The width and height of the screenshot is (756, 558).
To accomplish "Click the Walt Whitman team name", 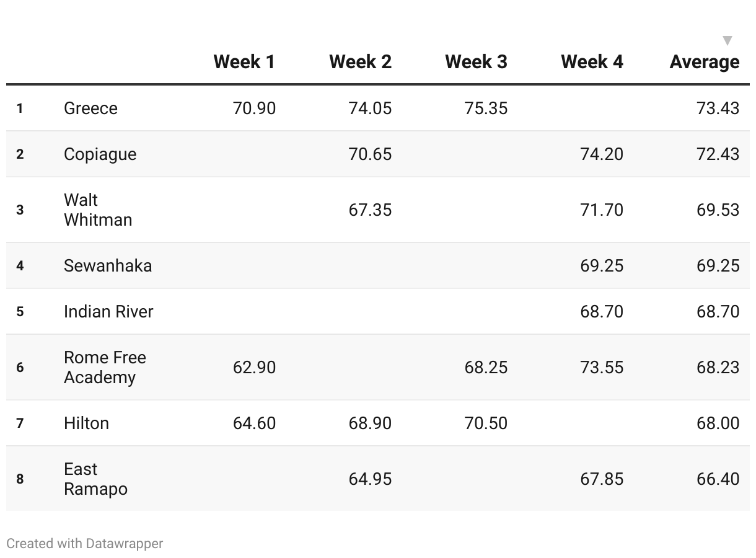I will click(98, 210).
